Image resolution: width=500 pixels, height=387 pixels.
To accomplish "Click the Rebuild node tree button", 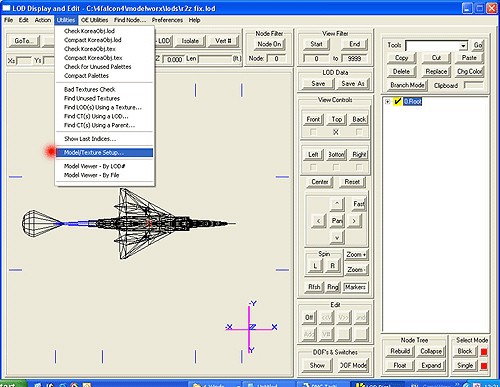I will 400,351.
